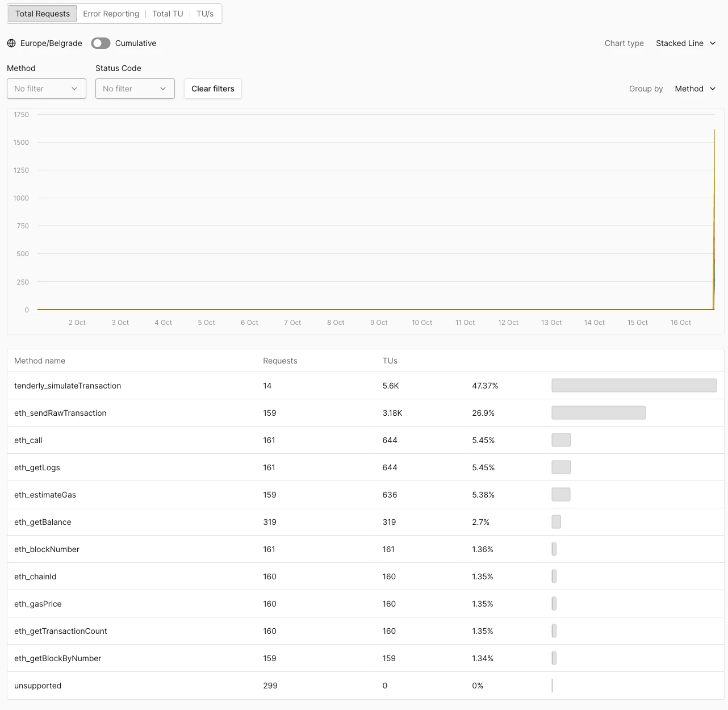Switch to the Error Reporting tab
This screenshot has width=728, height=710.
click(111, 14)
